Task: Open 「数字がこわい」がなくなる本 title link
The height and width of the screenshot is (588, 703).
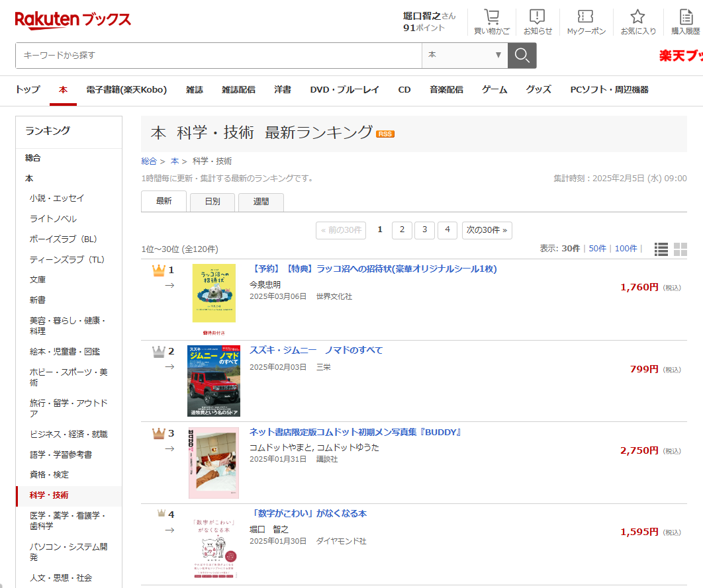Action: coord(308,514)
